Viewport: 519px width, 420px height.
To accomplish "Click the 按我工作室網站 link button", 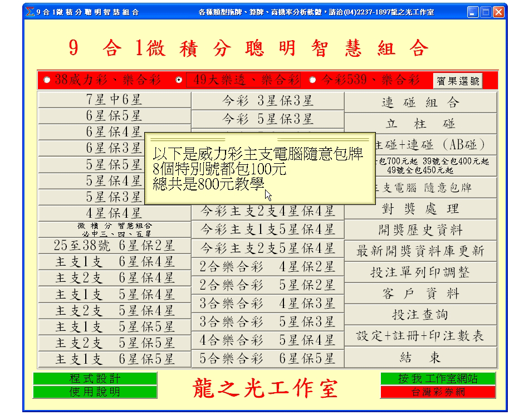I will 438,379.
